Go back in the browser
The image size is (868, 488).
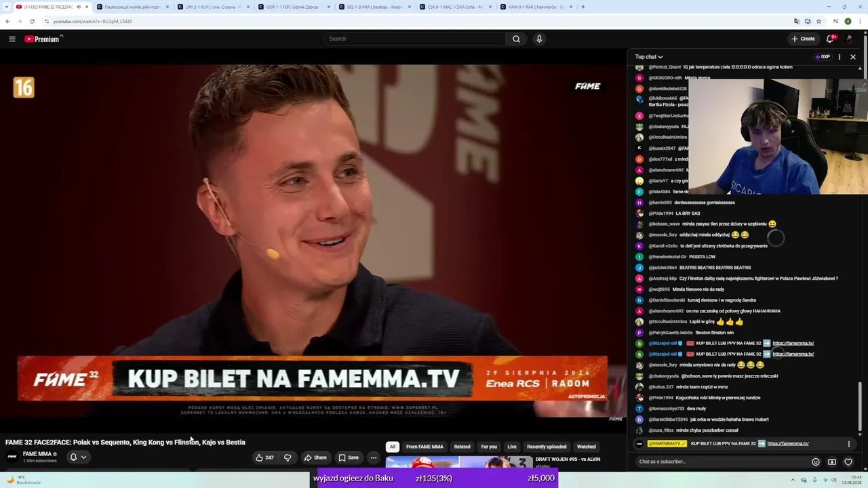pos(7,21)
